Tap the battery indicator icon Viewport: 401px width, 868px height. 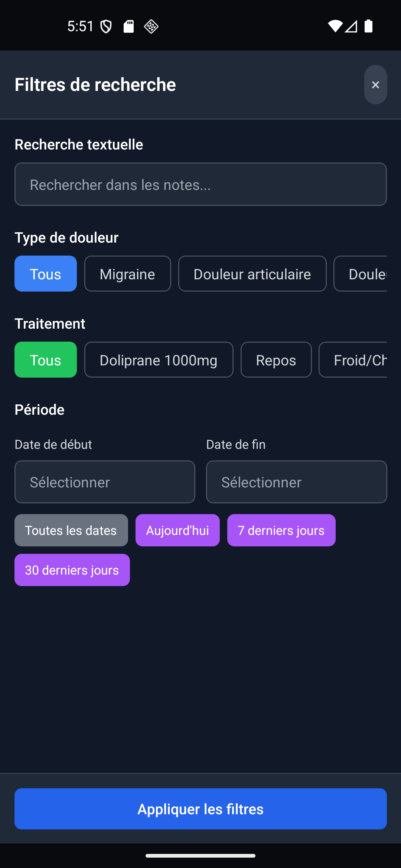point(368,26)
